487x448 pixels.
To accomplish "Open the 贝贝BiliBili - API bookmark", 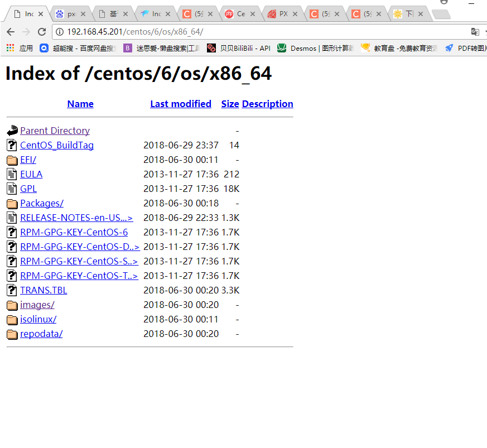I will 239,48.
